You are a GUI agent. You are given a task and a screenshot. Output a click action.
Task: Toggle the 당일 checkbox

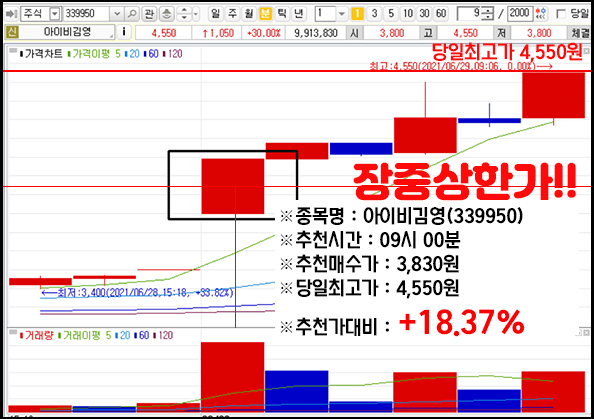point(561,14)
